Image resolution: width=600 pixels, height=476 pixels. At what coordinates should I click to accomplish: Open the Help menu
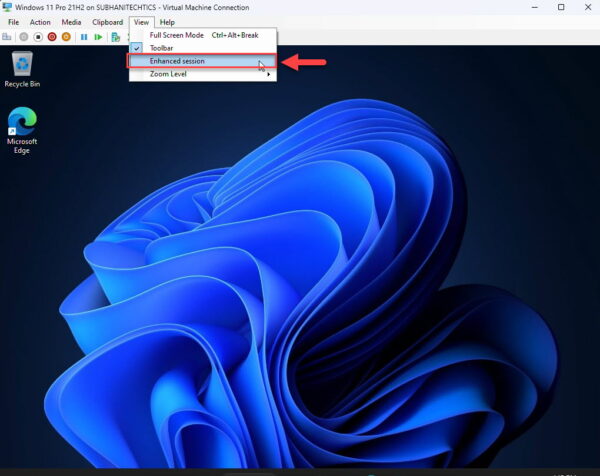167,22
